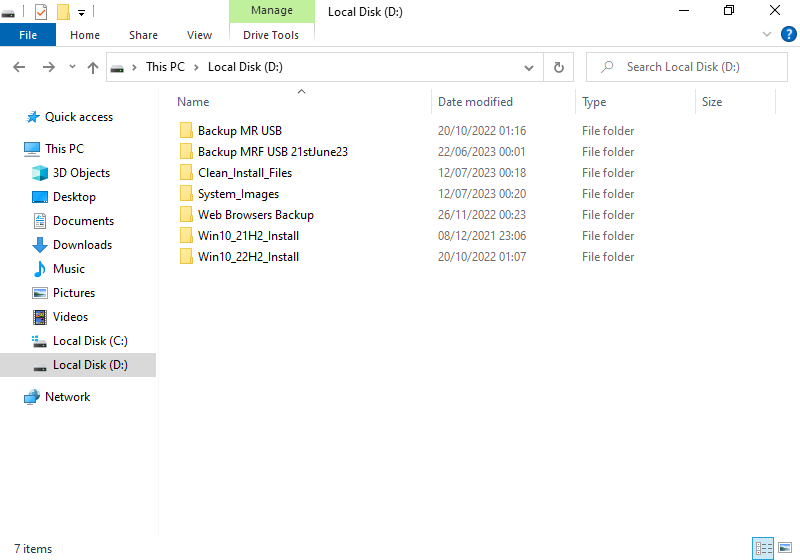Image resolution: width=800 pixels, height=560 pixels.
Task: Click folder icon of Clean_Install_Files
Action: pyautogui.click(x=186, y=172)
